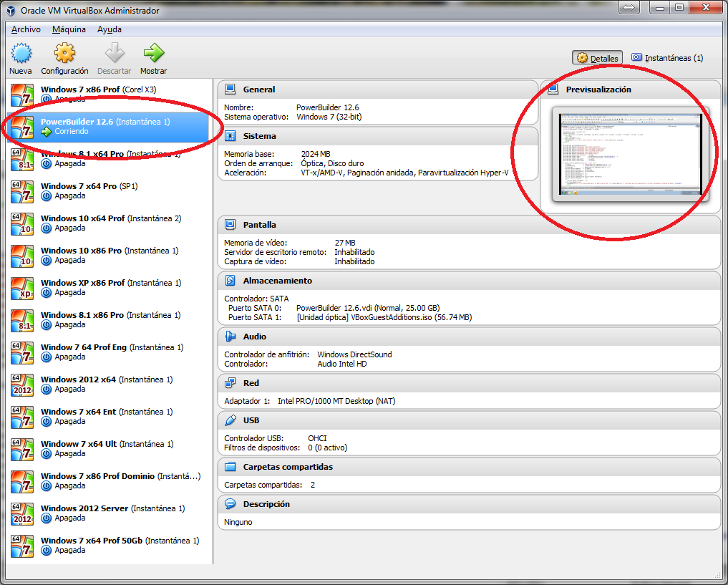
Task: Click the Windows 8.1 x86 Pro OS icon
Action: tap(22, 320)
